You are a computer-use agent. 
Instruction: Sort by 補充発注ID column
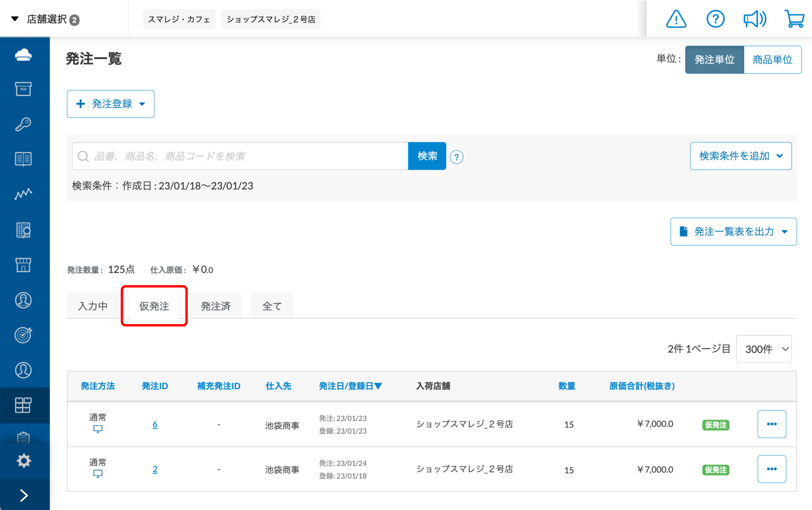[219, 386]
